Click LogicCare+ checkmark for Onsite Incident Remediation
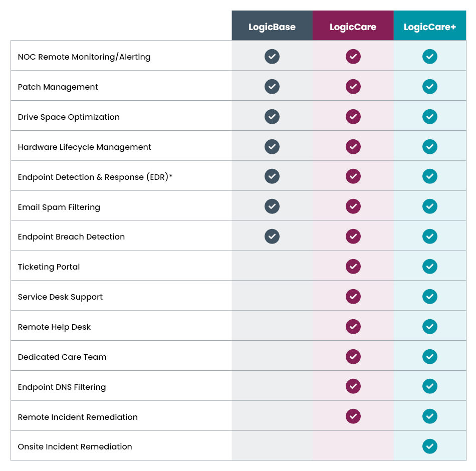Image resolution: width=476 pixels, height=471 pixels. point(429,446)
